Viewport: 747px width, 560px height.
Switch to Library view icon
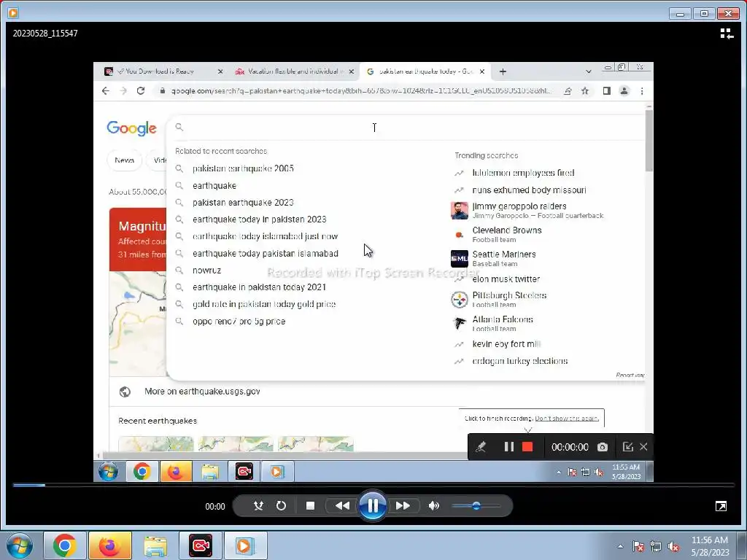727,34
